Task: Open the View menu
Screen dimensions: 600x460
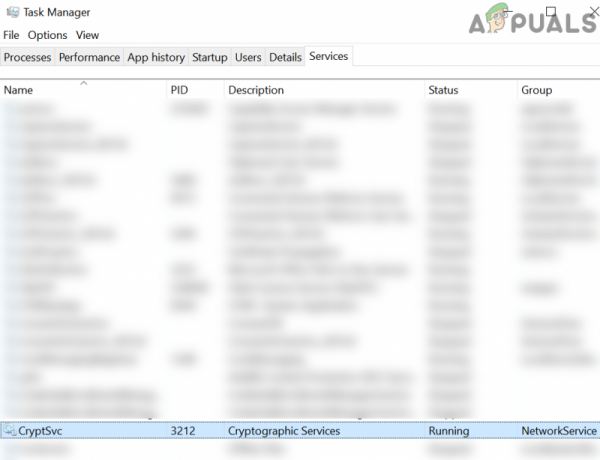Action: click(87, 35)
